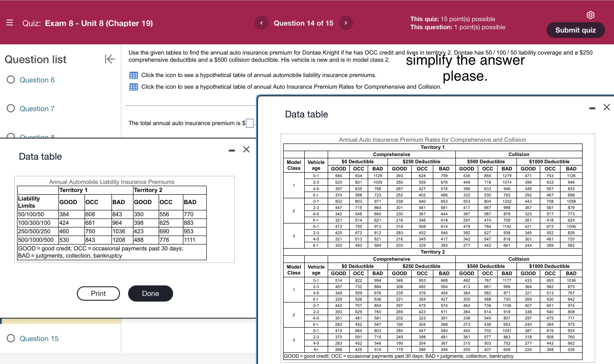Screen dimensions: 614x364
Task: Open the Question 15 link
Action: coord(39,338)
